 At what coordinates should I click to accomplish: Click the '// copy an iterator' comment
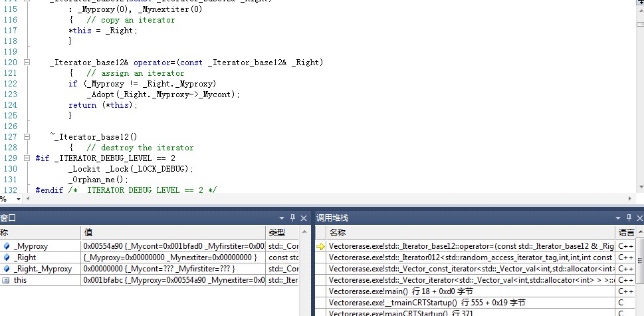(131, 20)
